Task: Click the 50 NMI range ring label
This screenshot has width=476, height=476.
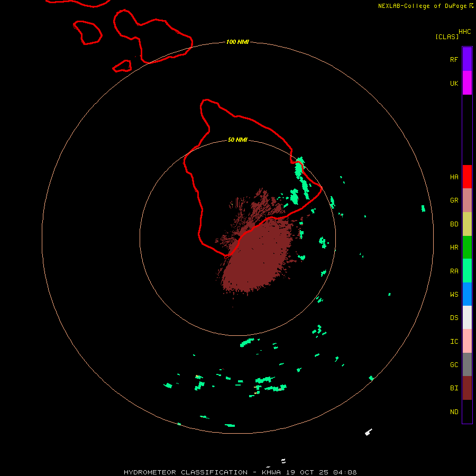Action: (237, 140)
